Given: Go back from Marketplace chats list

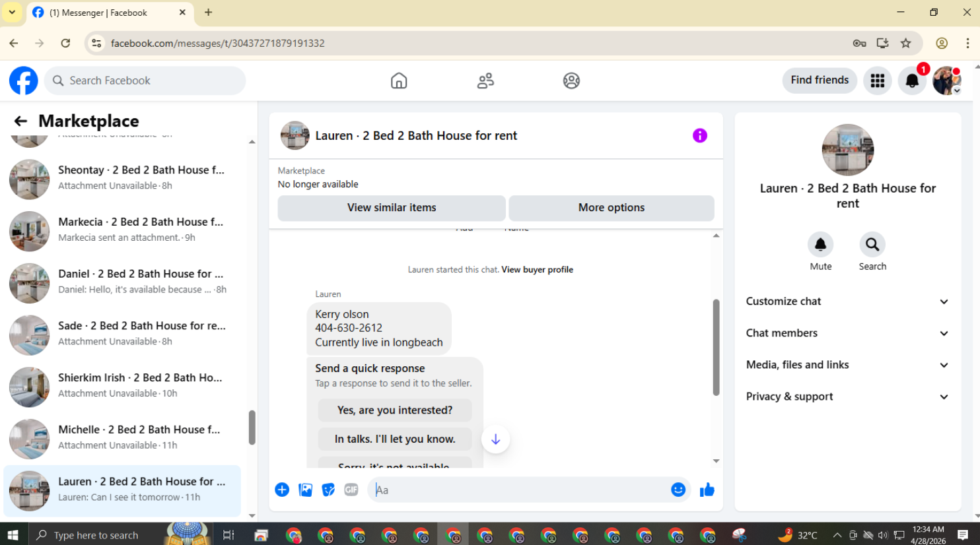Looking at the screenshot, I should [20, 121].
